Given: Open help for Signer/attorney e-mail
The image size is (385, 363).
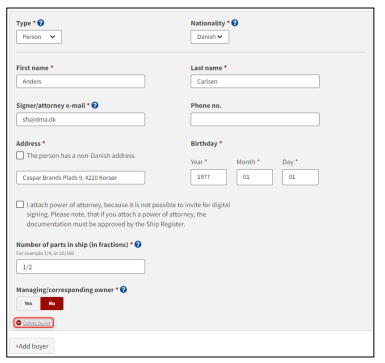Looking at the screenshot, I should pyautogui.click(x=95, y=105).
